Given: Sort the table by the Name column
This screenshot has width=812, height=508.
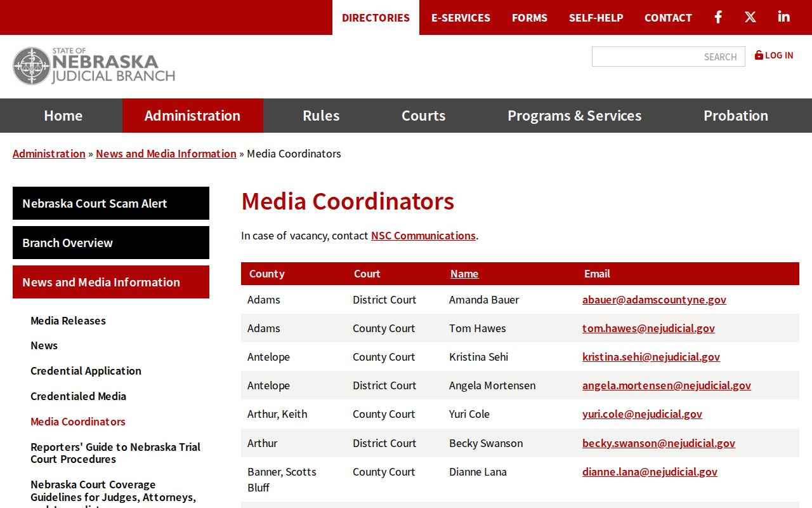Looking at the screenshot, I should click(x=464, y=274).
